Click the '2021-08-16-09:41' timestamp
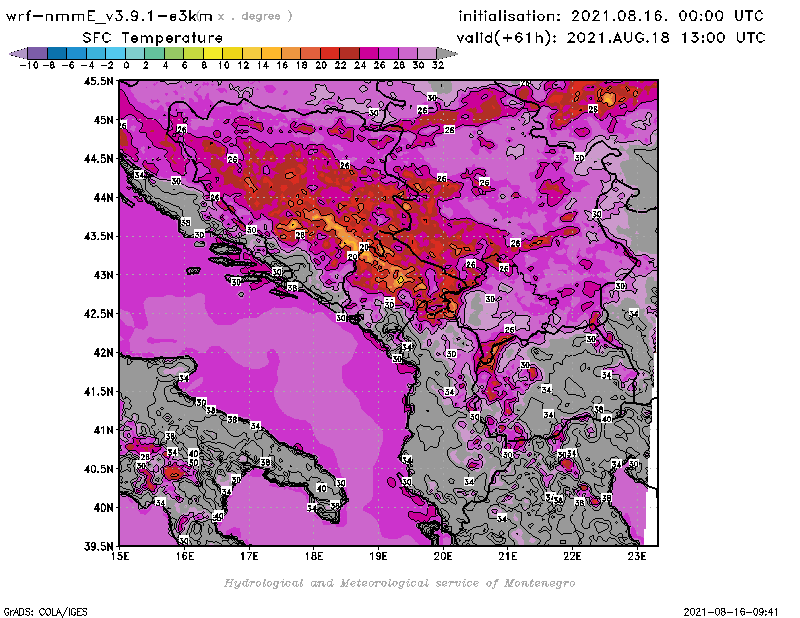800x618 pixels. [x=731, y=612]
